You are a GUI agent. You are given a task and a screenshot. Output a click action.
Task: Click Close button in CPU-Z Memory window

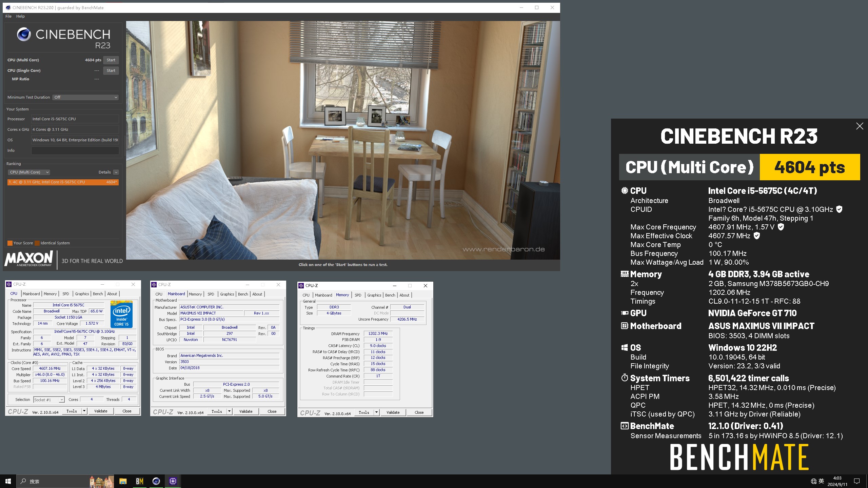pyautogui.click(x=419, y=412)
